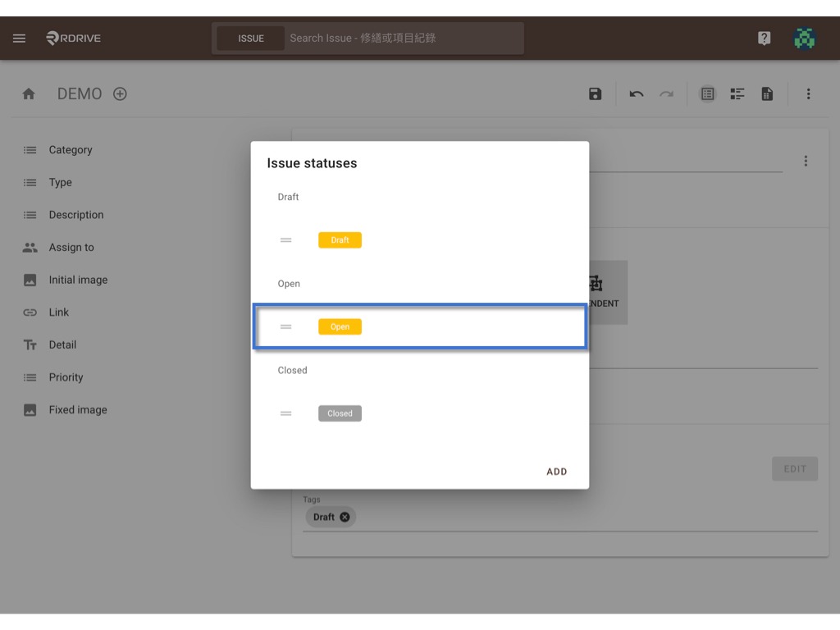Click the yellow Draft status chip

tap(340, 240)
